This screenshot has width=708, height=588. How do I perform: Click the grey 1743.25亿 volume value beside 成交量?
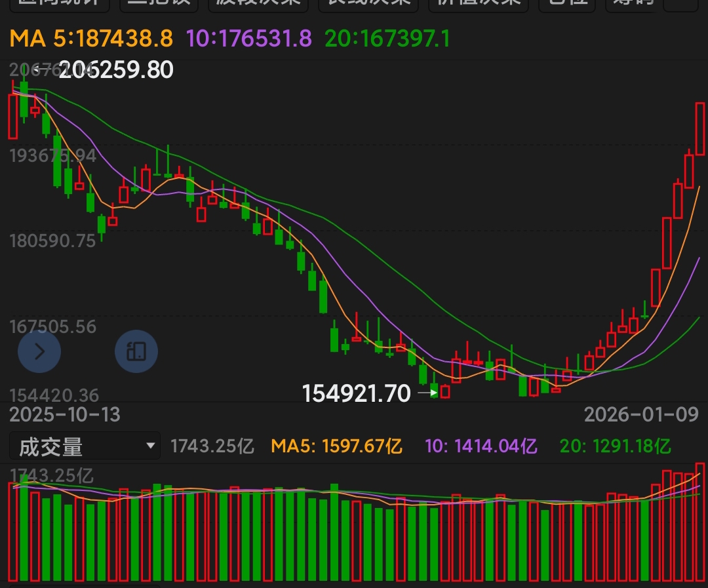pyautogui.click(x=212, y=446)
